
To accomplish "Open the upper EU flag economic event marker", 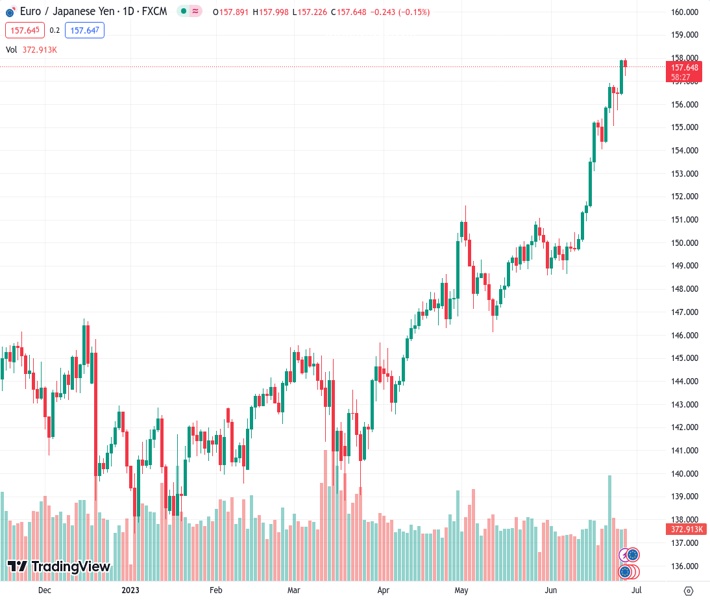I will click(632, 554).
